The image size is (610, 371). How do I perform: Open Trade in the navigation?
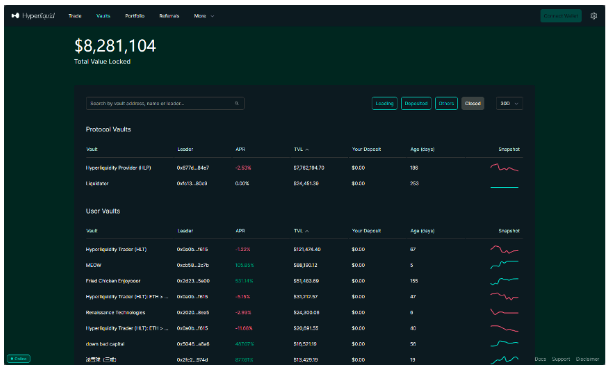(75, 16)
